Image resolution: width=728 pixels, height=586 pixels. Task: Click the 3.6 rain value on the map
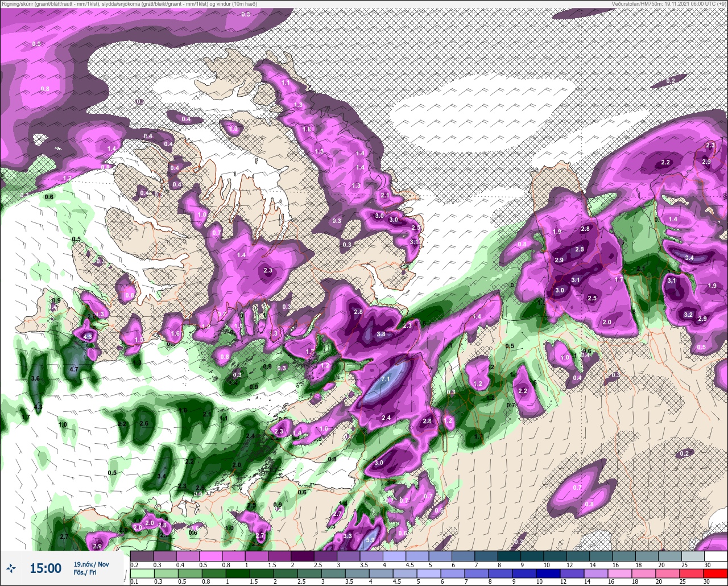pos(35,378)
